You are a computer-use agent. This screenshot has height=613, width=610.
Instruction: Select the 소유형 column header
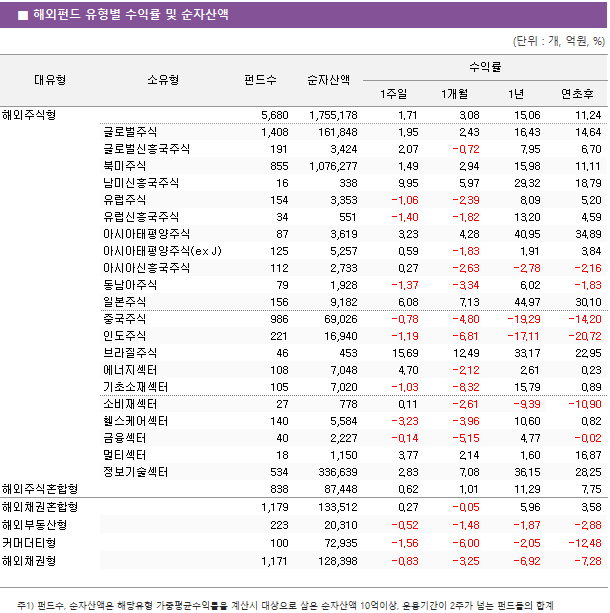click(x=163, y=80)
